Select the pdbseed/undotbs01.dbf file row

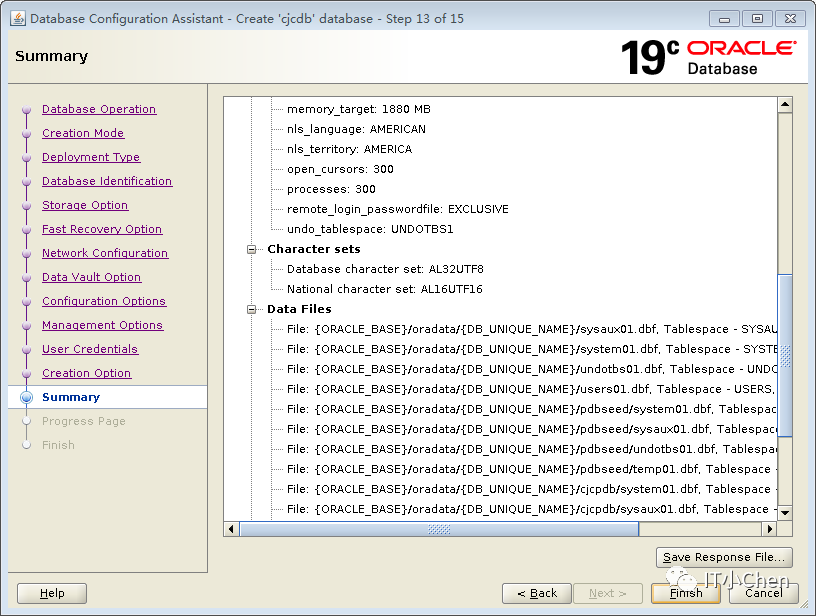tap(531, 449)
